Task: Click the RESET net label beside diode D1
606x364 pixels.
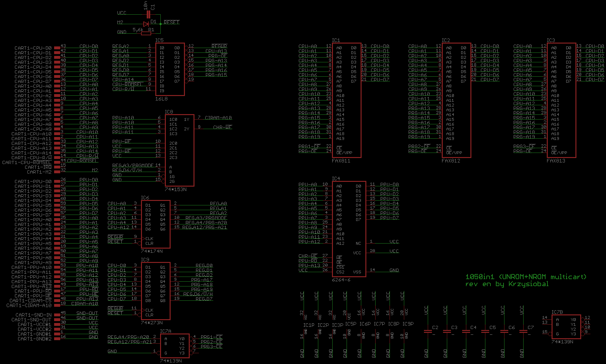Action: click(172, 22)
